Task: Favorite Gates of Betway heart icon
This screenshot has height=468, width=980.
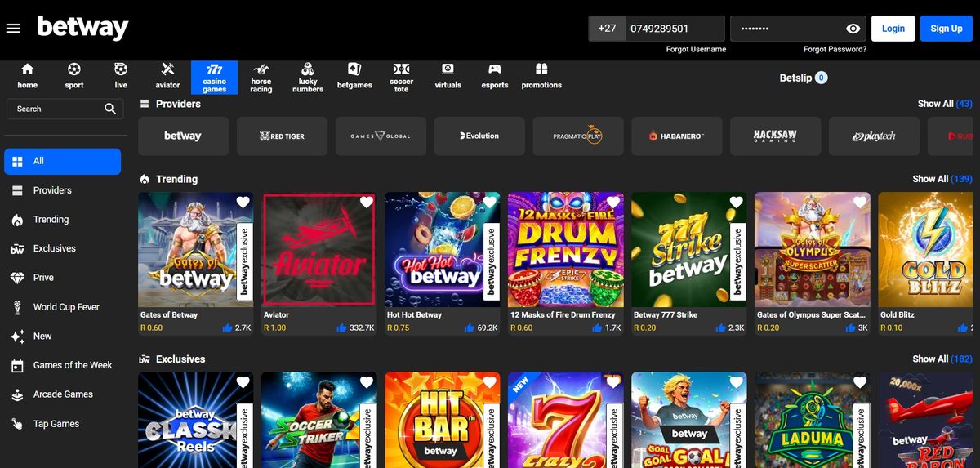Action: (x=243, y=203)
